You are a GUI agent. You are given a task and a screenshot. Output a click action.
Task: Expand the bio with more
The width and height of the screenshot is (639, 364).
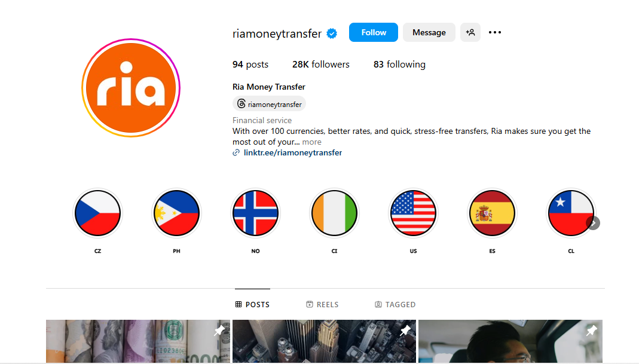coord(312,142)
